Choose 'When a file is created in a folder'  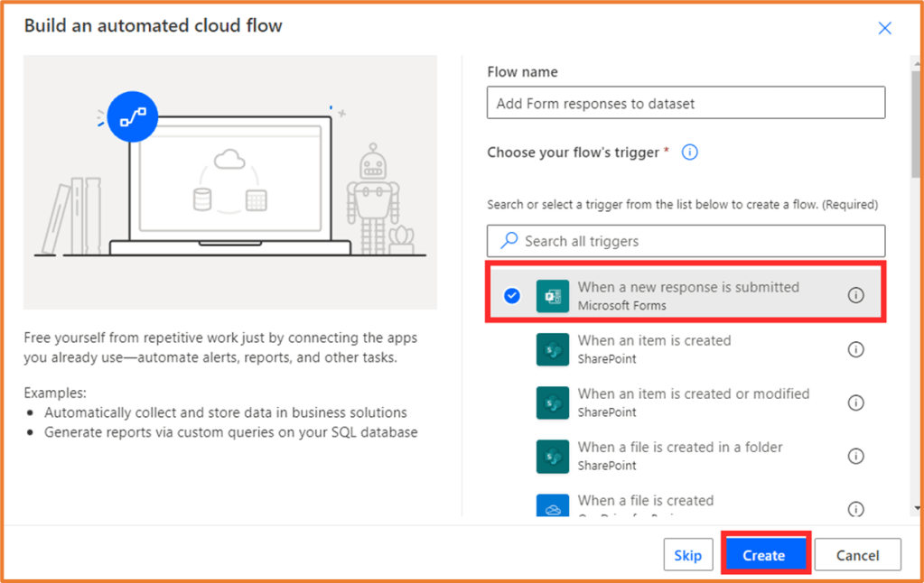(x=679, y=448)
